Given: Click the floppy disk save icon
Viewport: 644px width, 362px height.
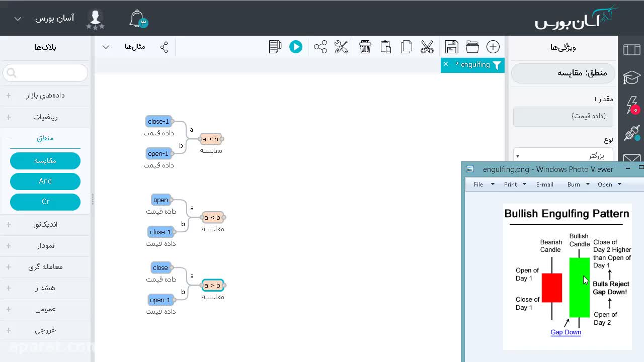Looking at the screenshot, I should tap(452, 47).
